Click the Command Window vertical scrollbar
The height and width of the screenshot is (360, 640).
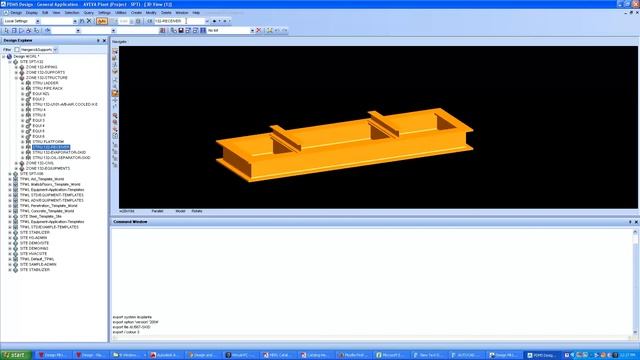pyautogui.click(x=635, y=282)
